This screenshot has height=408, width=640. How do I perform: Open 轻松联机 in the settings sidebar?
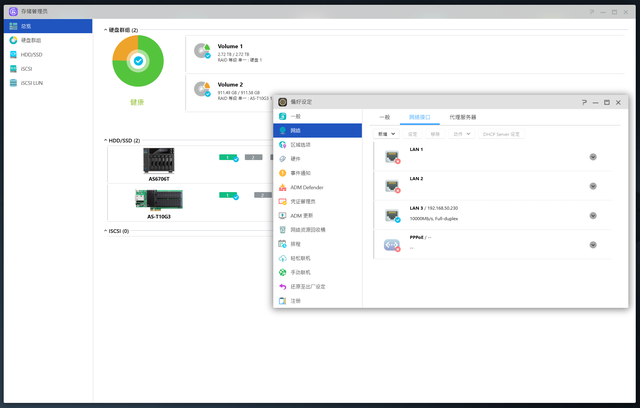302,258
